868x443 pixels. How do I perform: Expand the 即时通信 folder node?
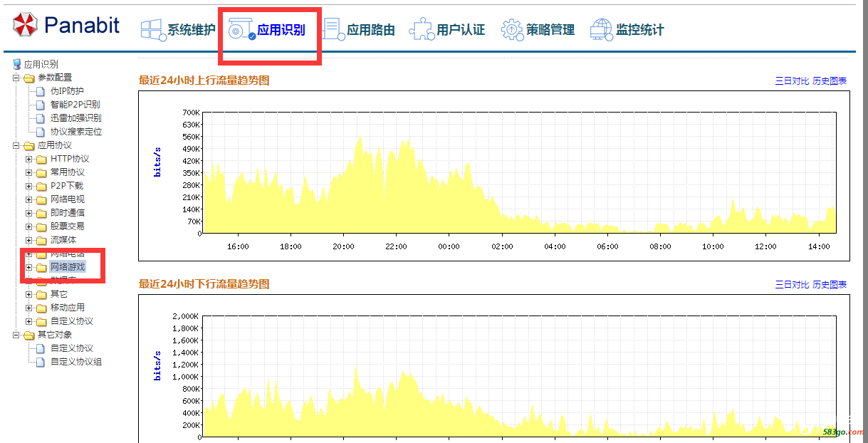pyautogui.click(x=29, y=213)
